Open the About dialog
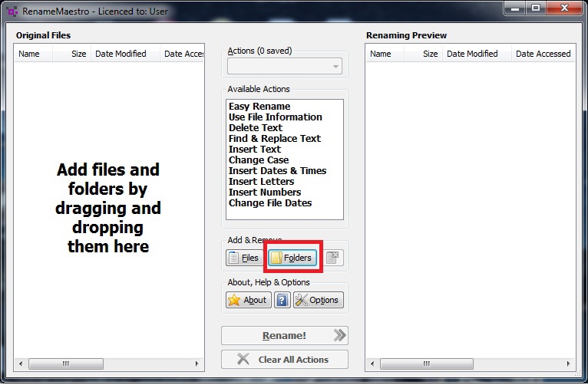The image size is (588, 385). tap(248, 300)
